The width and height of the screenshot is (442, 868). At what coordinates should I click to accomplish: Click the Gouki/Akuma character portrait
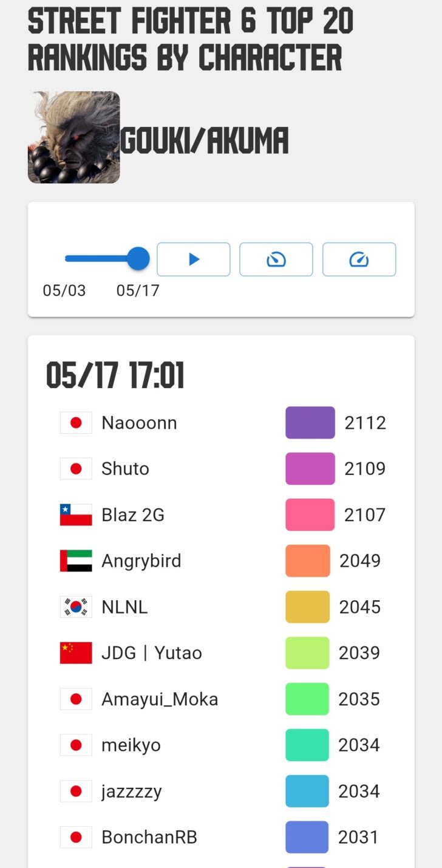73,137
